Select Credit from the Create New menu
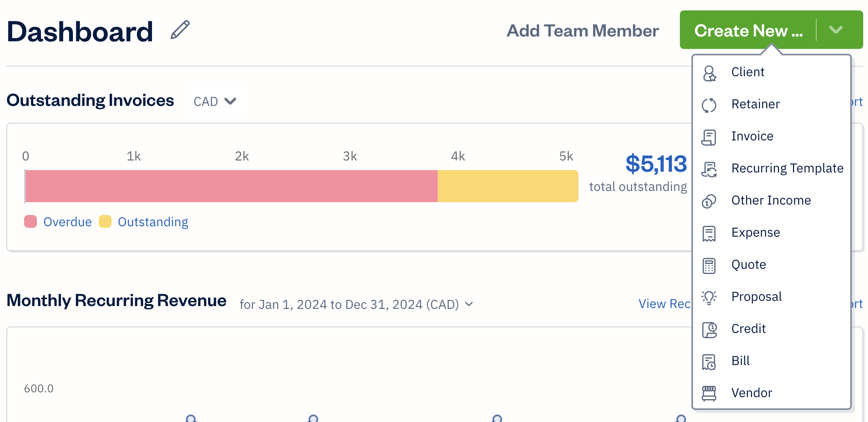This screenshot has height=422, width=868. click(748, 329)
